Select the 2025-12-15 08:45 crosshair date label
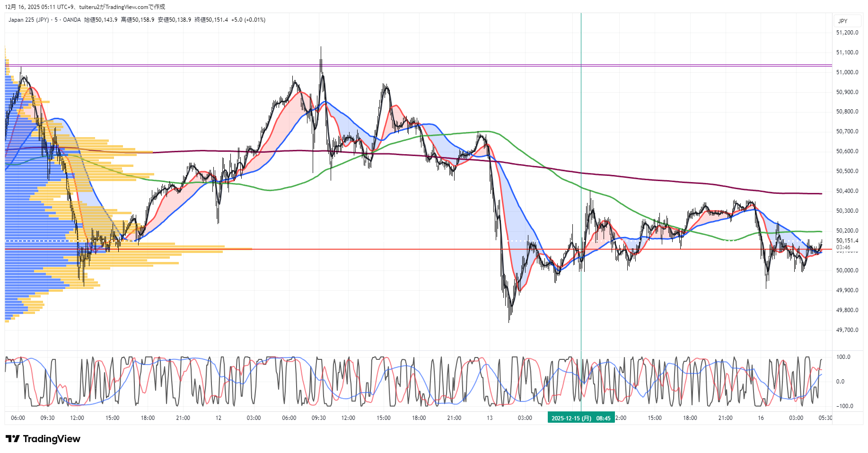Viewport: 868px width, 453px height. coord(580,418)
